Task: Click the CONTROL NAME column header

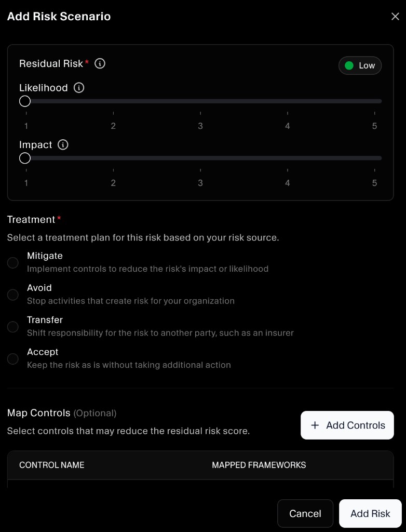Action: [51, 465]
